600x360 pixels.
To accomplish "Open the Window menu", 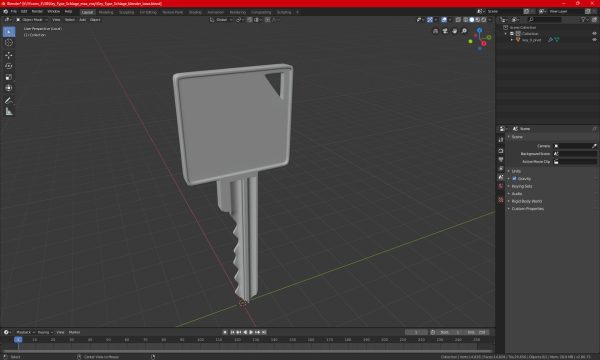I will [54, 11].
